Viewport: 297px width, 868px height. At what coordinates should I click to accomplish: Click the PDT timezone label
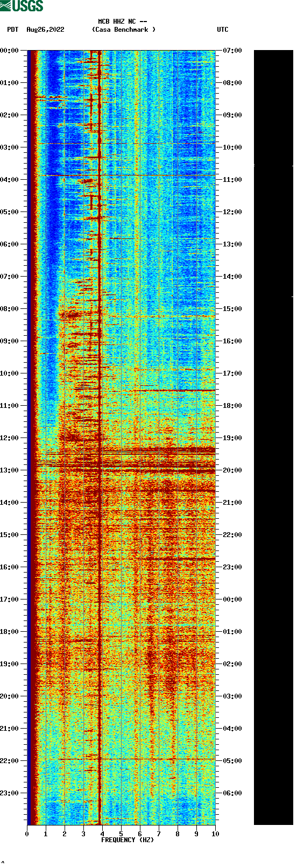click(13, 30)
